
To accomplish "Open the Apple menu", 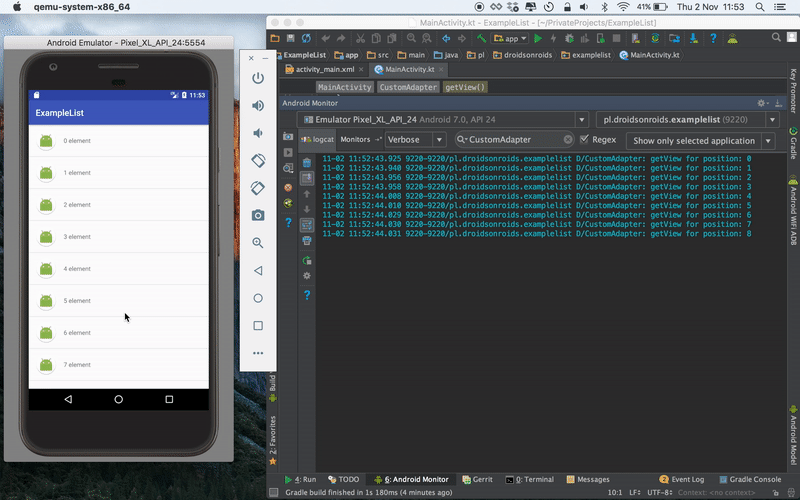I will click(x=17, y=7).
